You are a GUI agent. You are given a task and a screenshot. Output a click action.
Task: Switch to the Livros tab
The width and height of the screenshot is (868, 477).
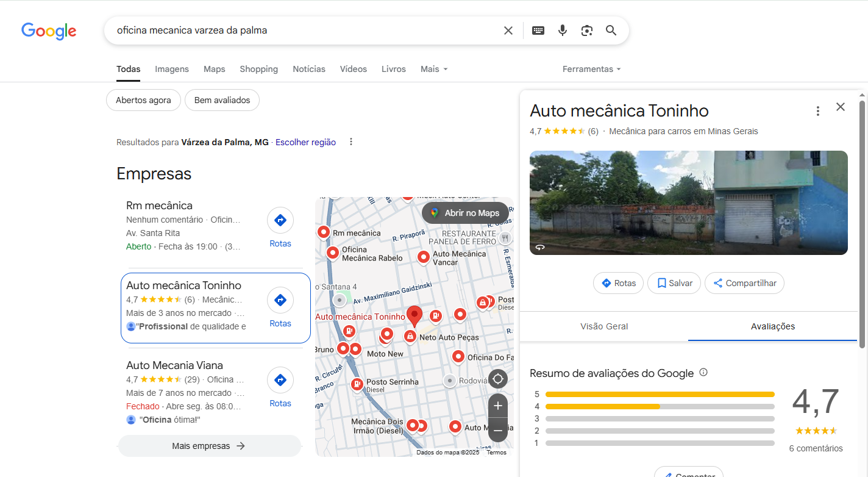[x=394, y=69]
